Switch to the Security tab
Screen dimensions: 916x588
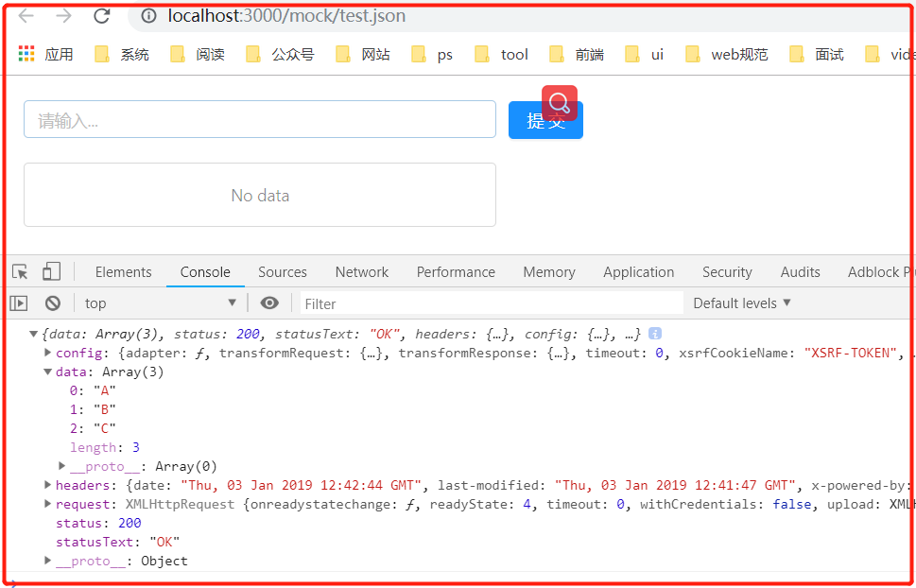click(x=727, y=272)
